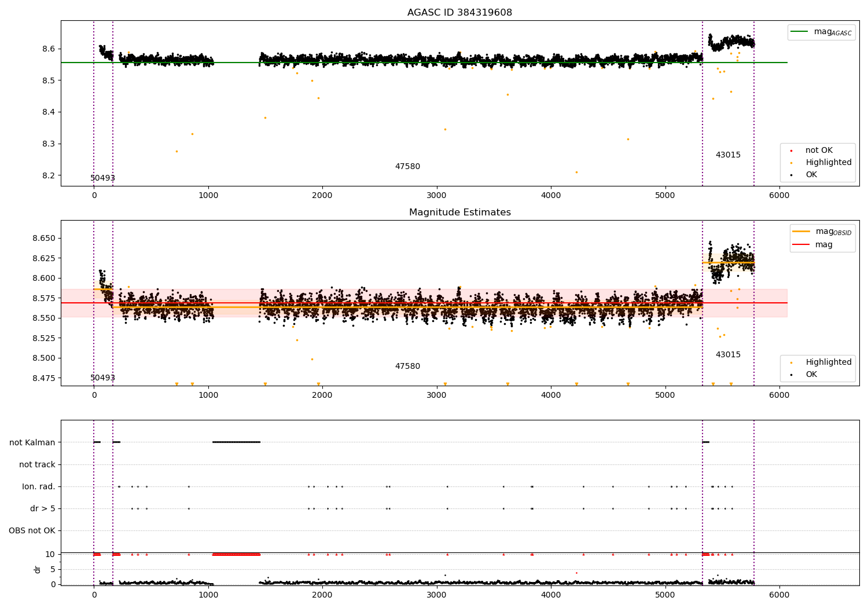Click the 8.6 y-axis tick label
The height and width of the screenshot is (608, 868).
pyautogui.click(x=49, y=49)
